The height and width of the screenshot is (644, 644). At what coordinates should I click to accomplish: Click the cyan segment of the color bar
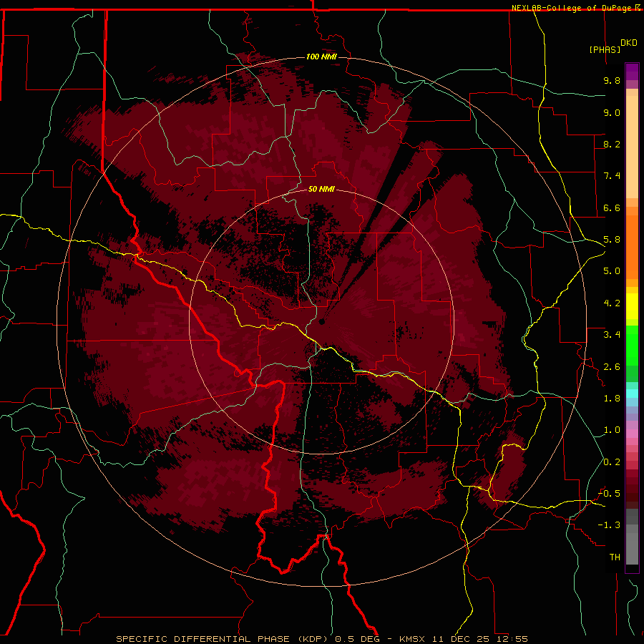(x=632, y=394)
